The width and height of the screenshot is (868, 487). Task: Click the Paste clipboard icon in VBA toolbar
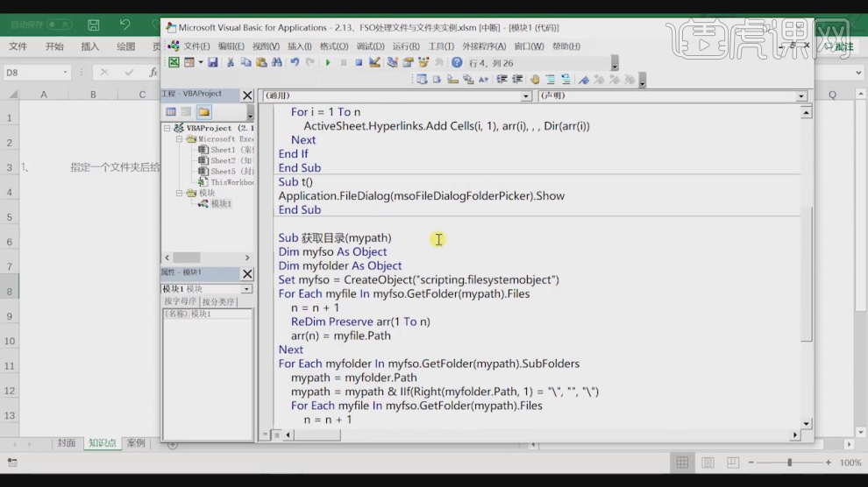tap(261, 62)
